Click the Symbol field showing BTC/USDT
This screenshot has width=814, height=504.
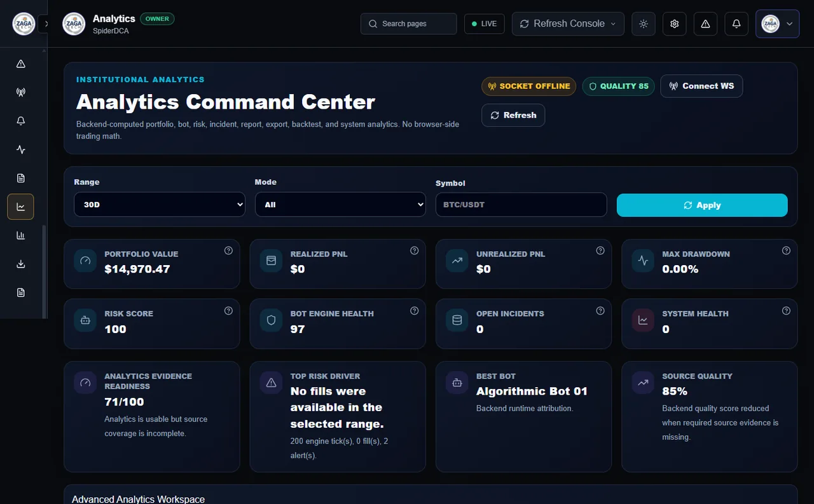tap(521, 205)
